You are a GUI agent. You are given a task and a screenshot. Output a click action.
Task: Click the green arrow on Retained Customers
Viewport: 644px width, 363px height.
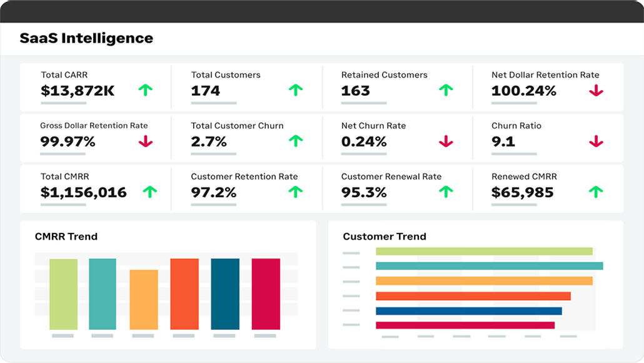[x=446, y=90]
